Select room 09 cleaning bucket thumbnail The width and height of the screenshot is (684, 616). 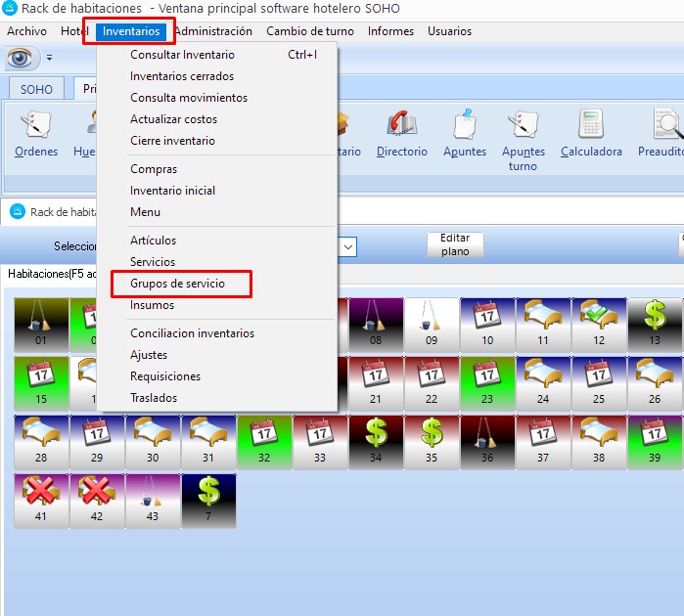(x=432, y=323)
